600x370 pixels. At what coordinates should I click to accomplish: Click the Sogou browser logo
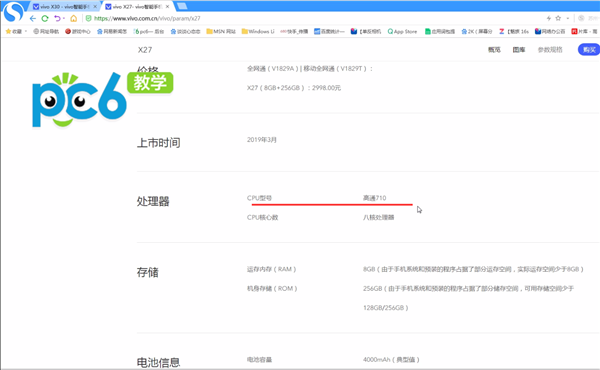click(13, 11)
